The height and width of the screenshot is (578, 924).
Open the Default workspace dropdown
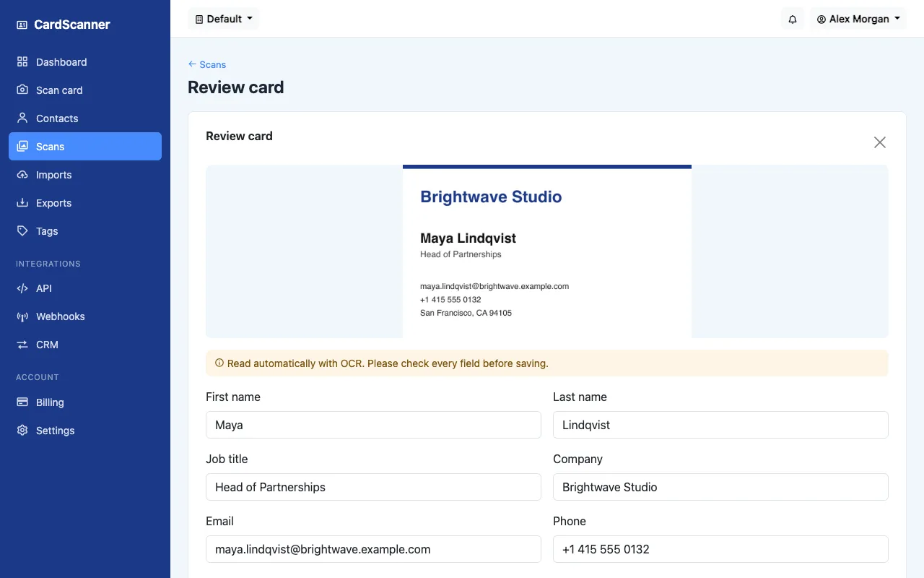pyautogui.click(x=224, y=19)
